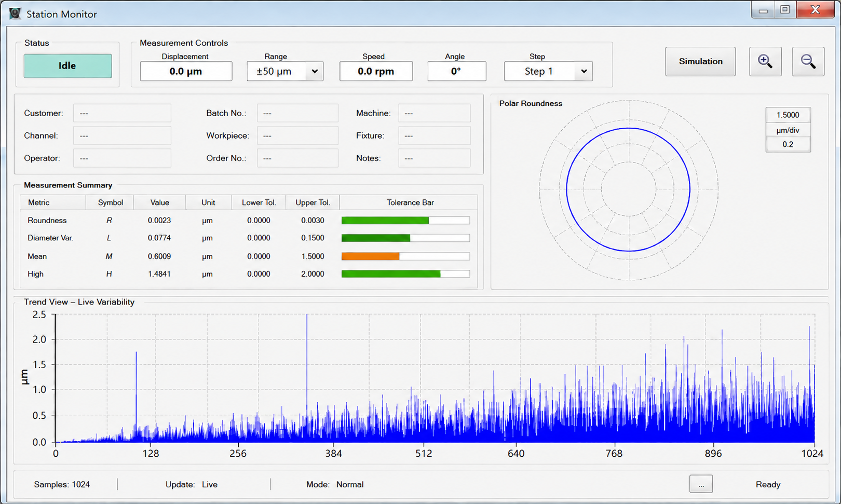Click the Customer text field
The width and height of the screenshot is (841, 504).
122,113
